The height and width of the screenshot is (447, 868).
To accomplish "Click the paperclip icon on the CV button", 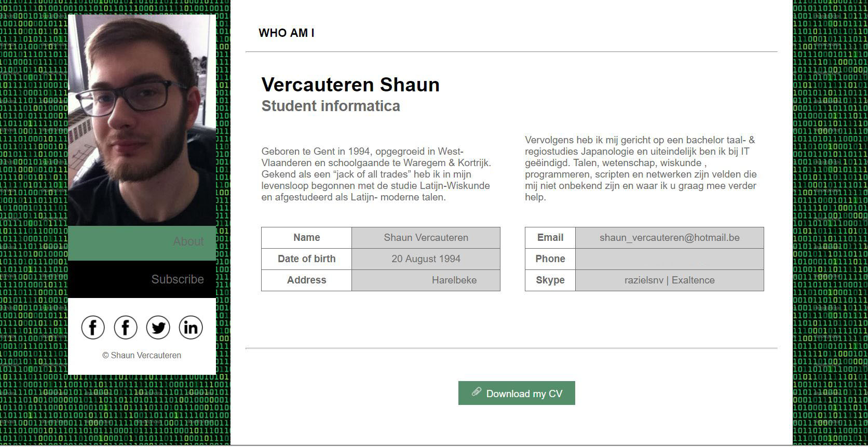I will (x=476, y=392).
